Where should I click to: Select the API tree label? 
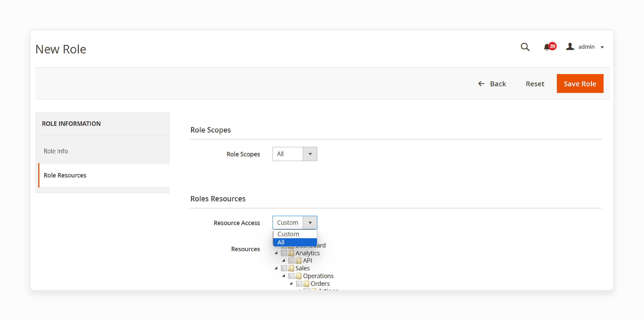click(x=307, y=260)
